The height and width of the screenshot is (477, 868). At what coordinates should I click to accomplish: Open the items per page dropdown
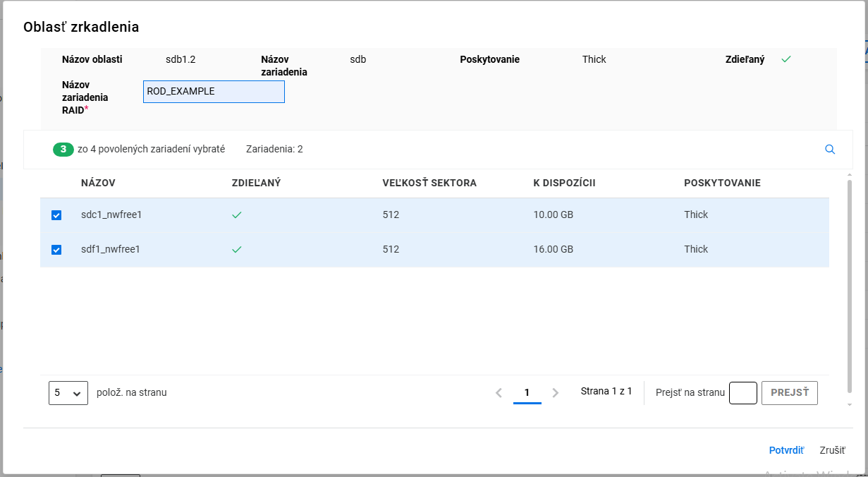pyautogui.click(x=68, y=393)
